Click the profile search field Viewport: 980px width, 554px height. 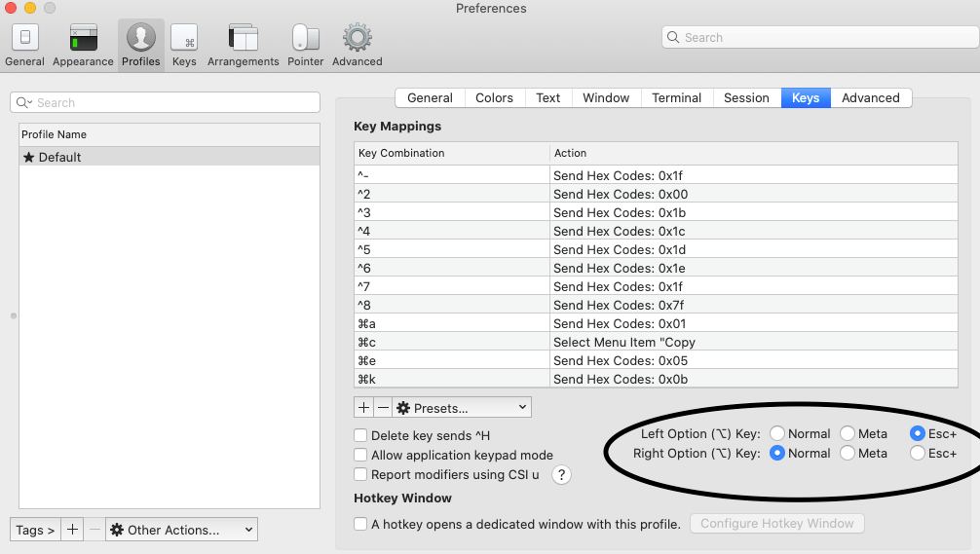point(165,102)
